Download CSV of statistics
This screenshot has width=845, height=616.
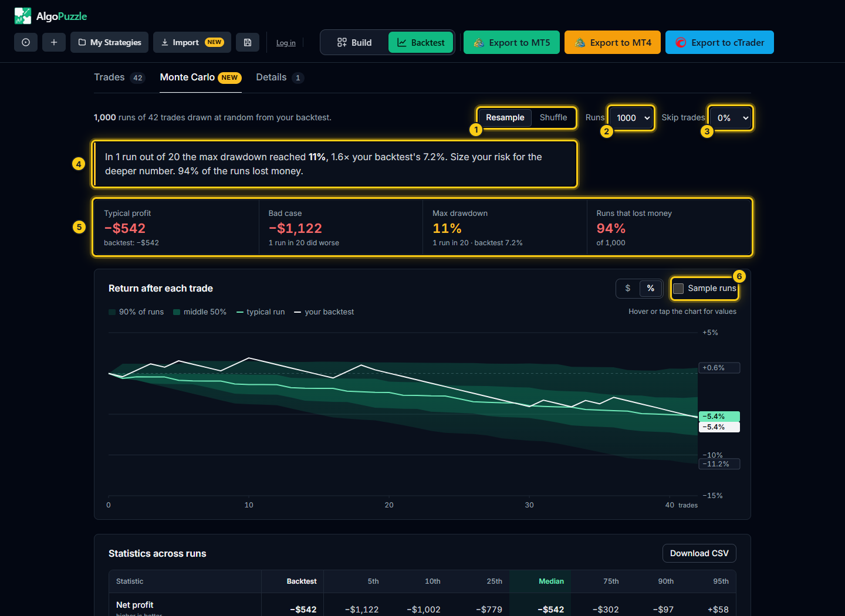point(699,553)
